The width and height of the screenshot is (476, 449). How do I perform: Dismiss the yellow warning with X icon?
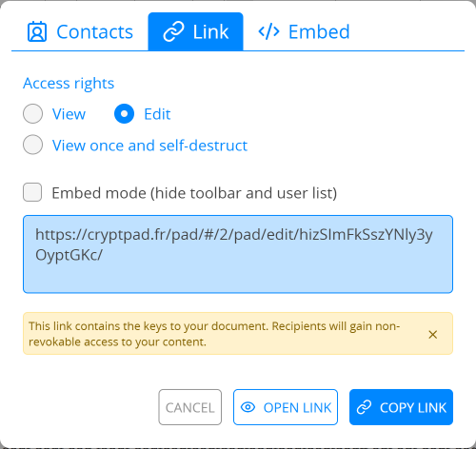tap(433, 334)
